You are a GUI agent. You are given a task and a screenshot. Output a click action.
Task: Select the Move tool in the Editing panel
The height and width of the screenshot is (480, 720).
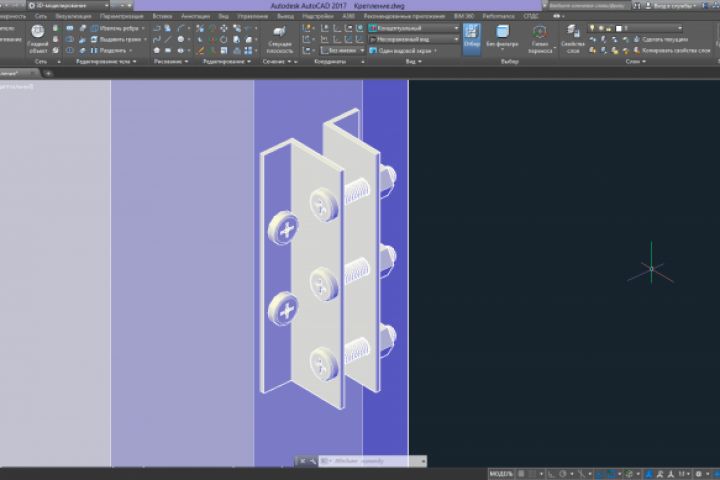click(x=224, y=28)
